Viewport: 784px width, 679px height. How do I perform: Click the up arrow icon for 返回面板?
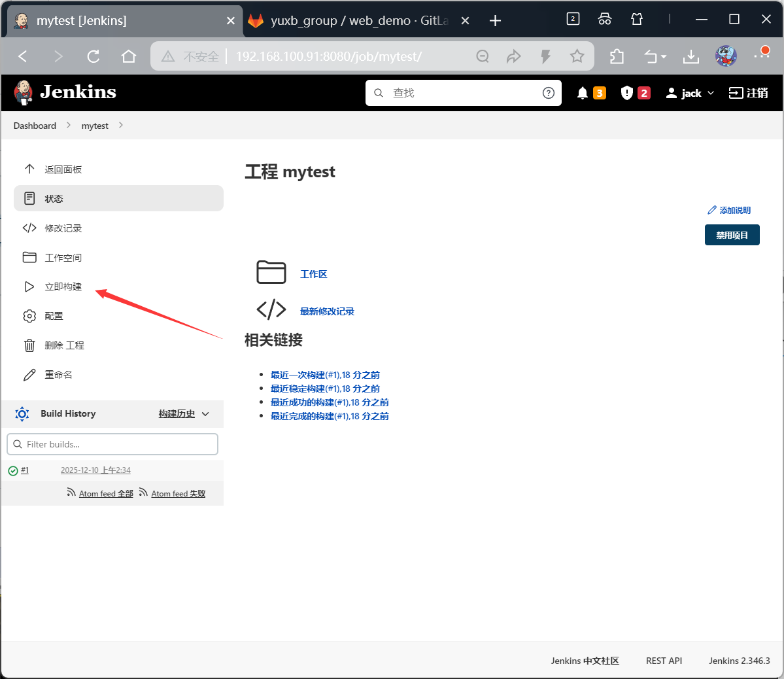pos(29,169)
